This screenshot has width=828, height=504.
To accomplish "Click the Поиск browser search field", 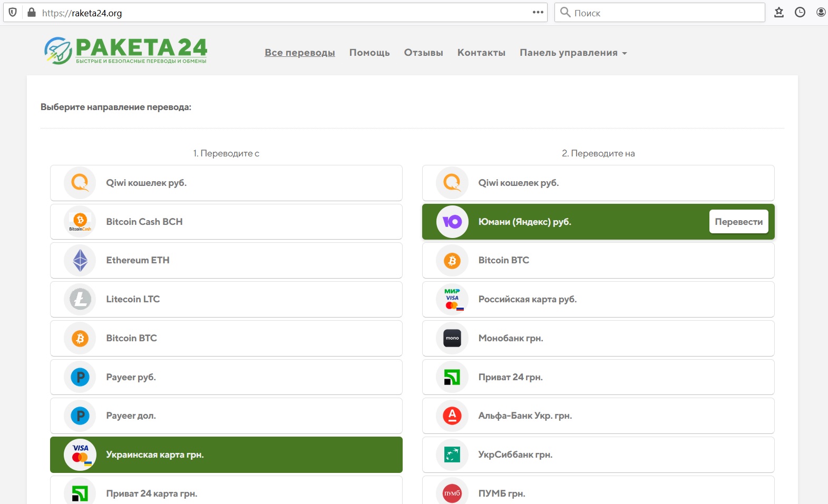I will pyautogui.click(x=660, y=12).
